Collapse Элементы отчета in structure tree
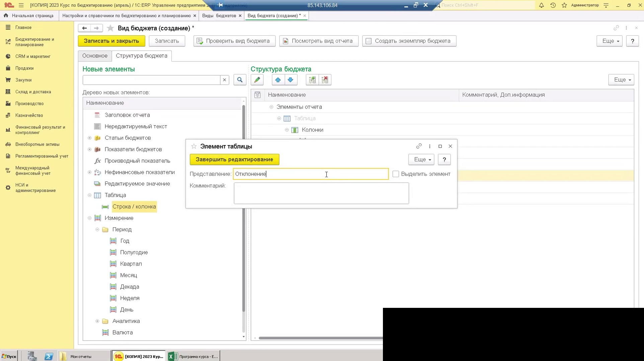Screen dimensions: 644x361 pyautogui.click(x=271, y=107)
